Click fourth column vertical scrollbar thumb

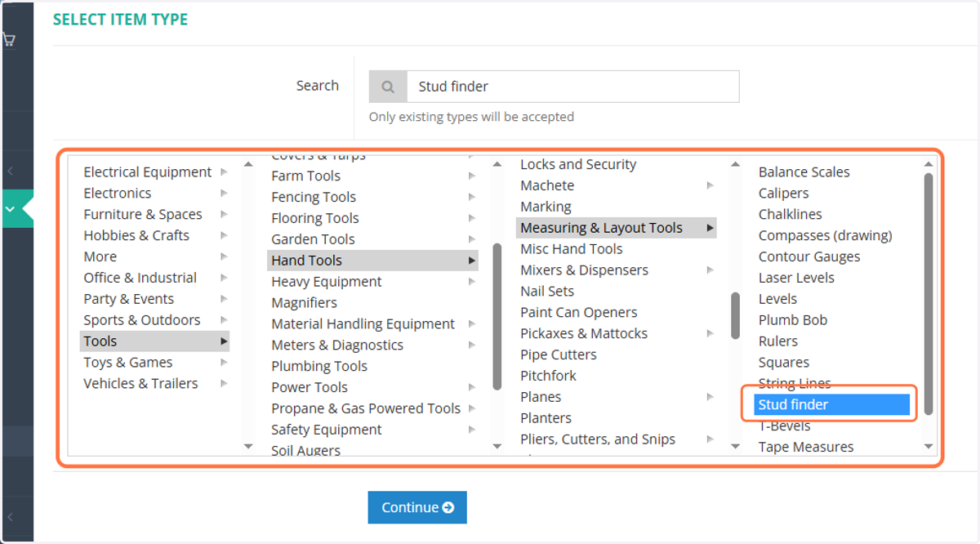929,295
